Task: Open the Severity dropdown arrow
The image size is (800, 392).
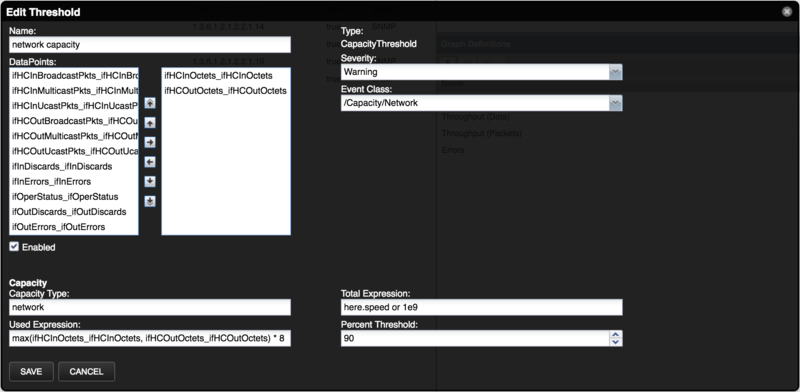Action: [616, 72]
